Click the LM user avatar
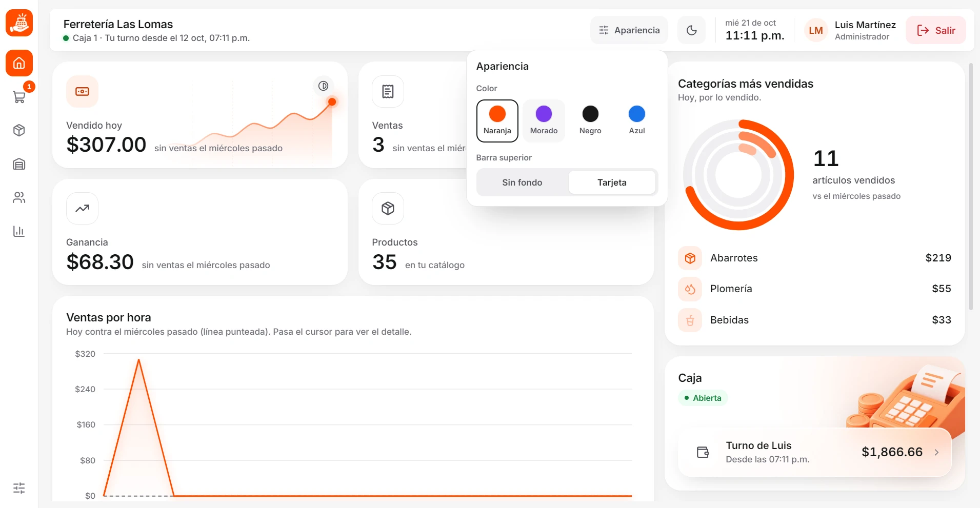980x508 pixels. point(816,30)
